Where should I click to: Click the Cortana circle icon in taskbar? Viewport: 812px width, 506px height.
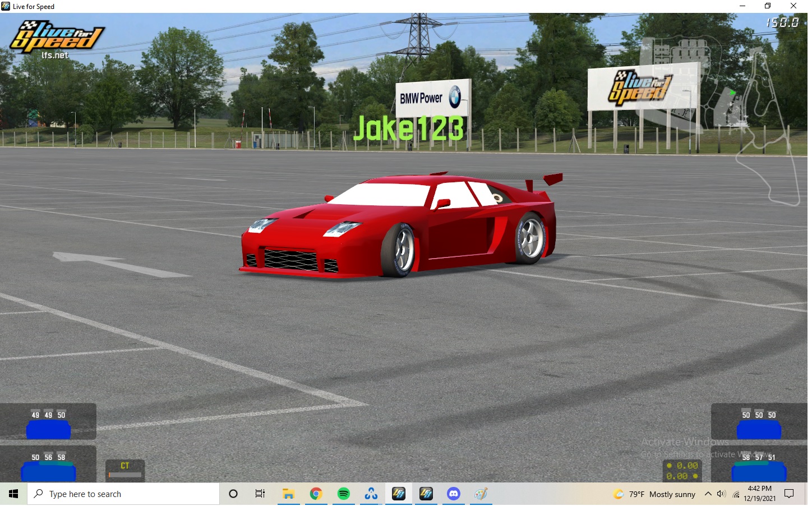pos(233,494)
